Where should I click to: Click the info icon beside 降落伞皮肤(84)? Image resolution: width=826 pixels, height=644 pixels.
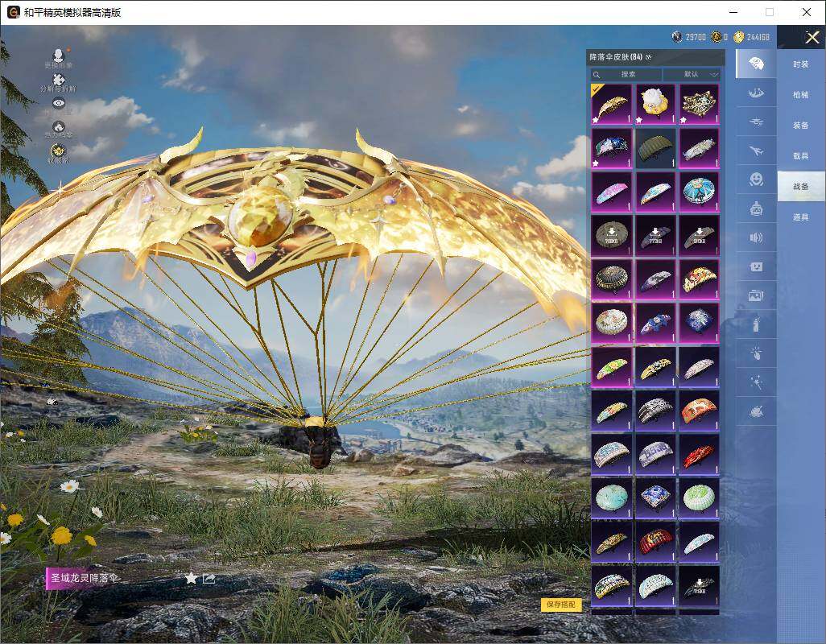coord(649,57)
